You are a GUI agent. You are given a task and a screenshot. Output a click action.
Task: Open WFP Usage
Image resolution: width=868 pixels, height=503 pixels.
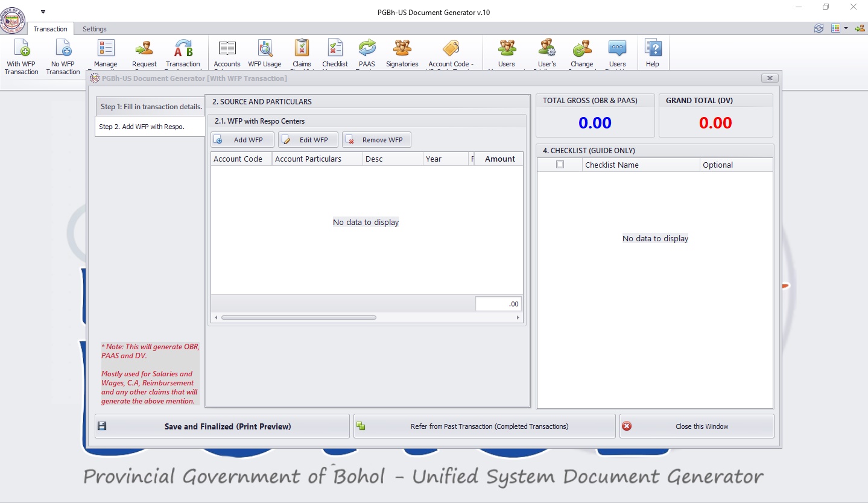coord(265,54)
